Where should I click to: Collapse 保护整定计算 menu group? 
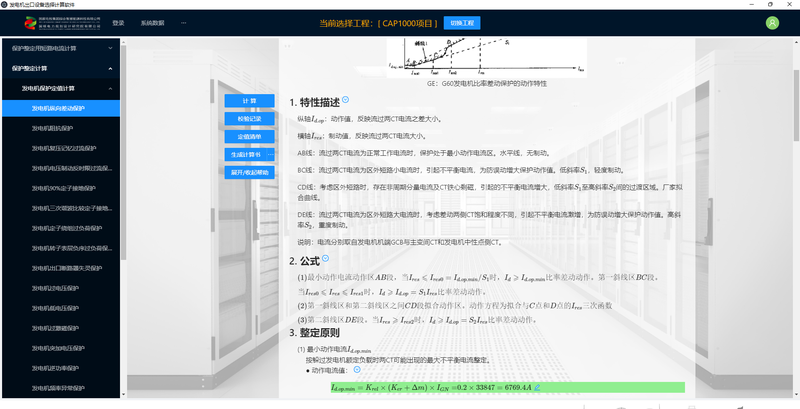click(x=61, y=68)
